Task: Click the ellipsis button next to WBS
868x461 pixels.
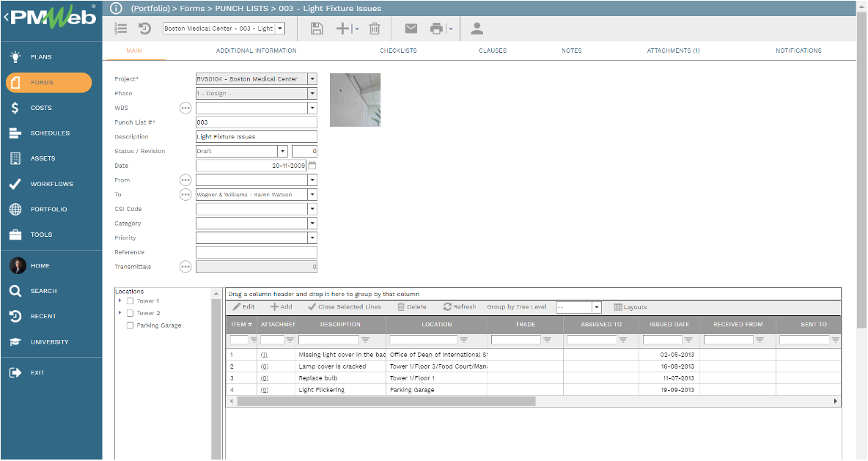Action: 185,108
